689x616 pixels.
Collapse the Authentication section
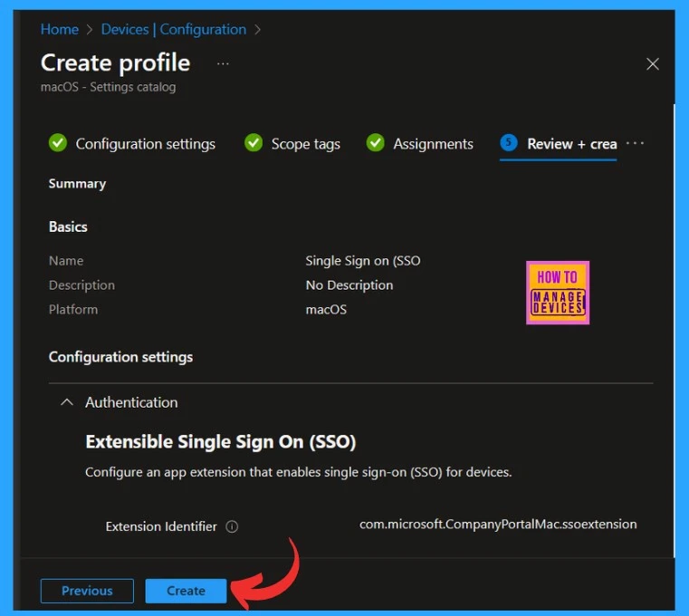pos(67,402)
